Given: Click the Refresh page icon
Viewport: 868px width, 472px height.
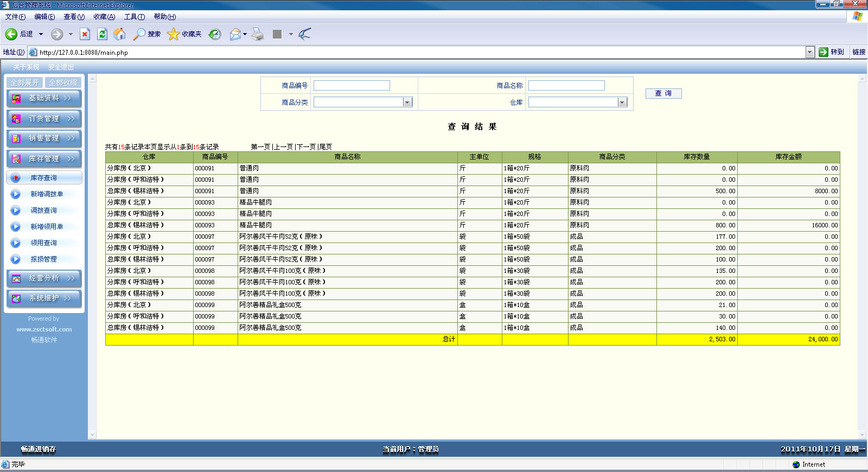Looking at the screenshot, I should pyautogui.click(x=102, y=34).
